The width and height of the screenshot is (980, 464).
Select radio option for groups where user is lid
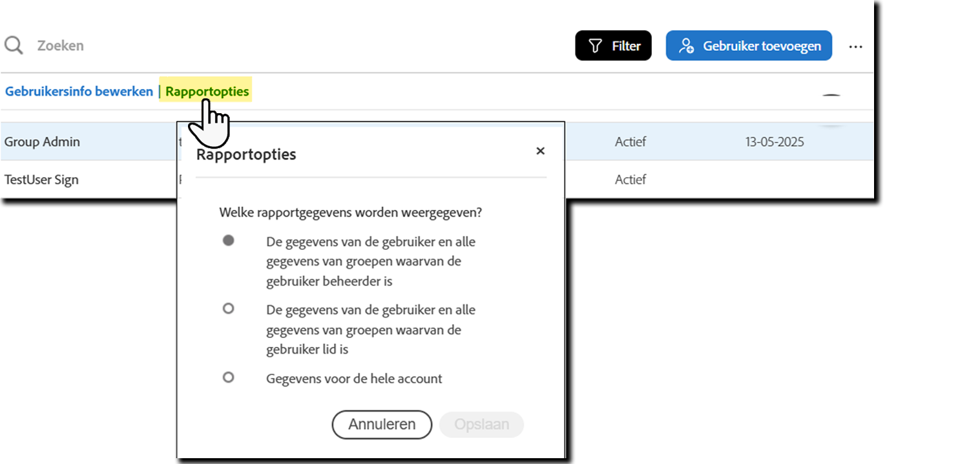(228, 309)
